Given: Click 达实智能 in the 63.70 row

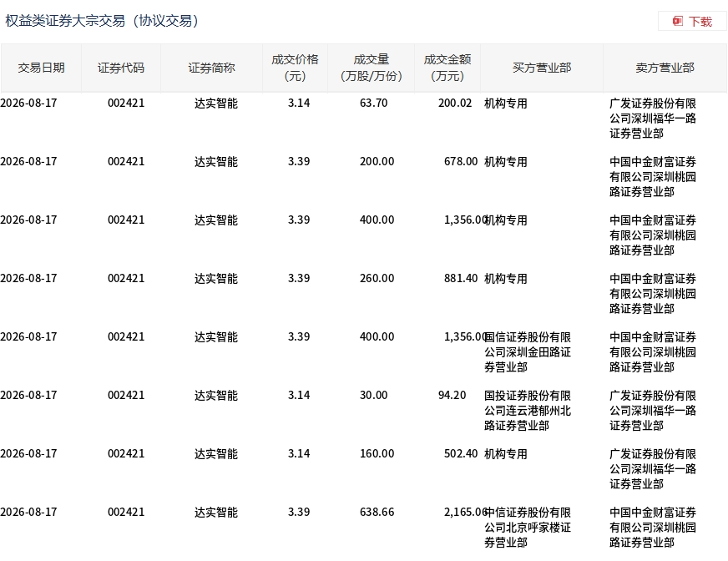Looking at the screenshot, I should pos(216,104).
